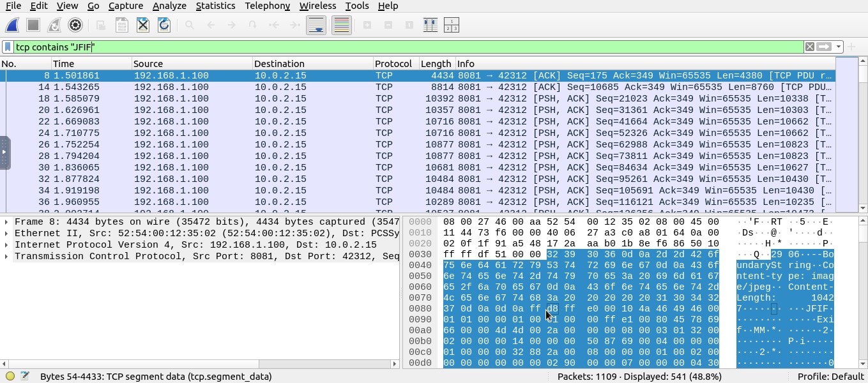868x383 pixels.
Task: Sort packets by Time column
Action: point(91,64)
